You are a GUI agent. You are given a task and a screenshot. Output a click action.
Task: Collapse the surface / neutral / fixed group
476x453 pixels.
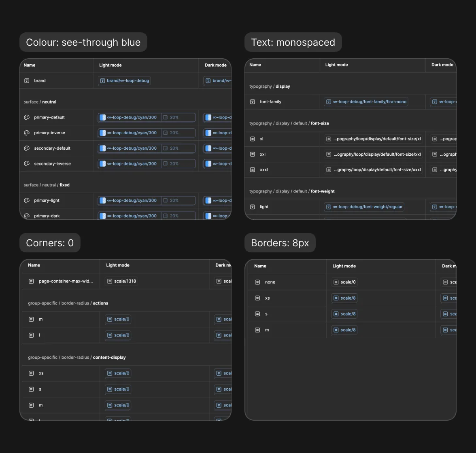coord(47,185)
